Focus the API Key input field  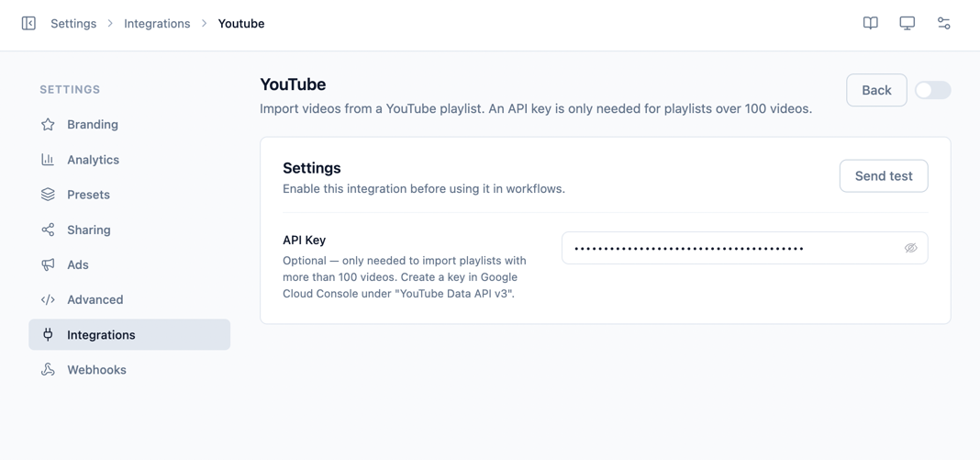(744, 248)
